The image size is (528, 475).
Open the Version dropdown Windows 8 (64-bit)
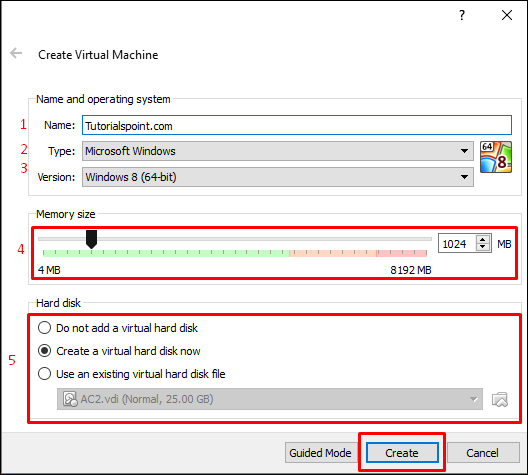click(x=278, y=177)
